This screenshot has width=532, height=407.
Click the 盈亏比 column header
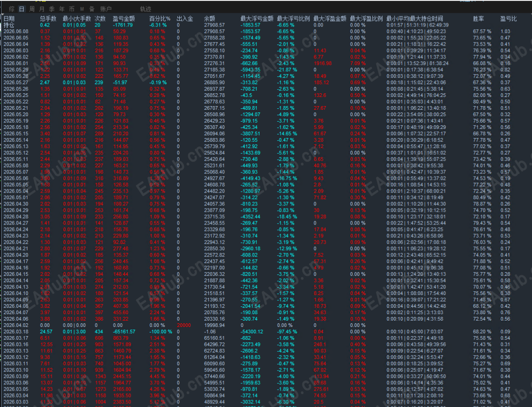509,19
